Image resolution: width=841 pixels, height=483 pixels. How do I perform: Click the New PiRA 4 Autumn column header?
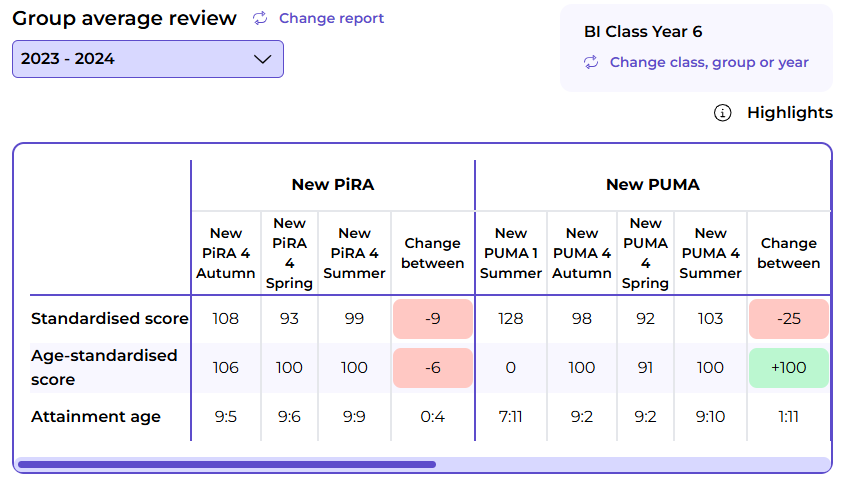(x=226, y=253)
